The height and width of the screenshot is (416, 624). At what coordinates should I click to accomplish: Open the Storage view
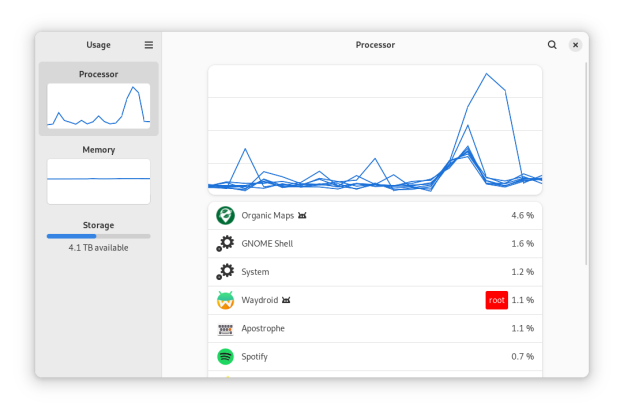tap(98, 235)
